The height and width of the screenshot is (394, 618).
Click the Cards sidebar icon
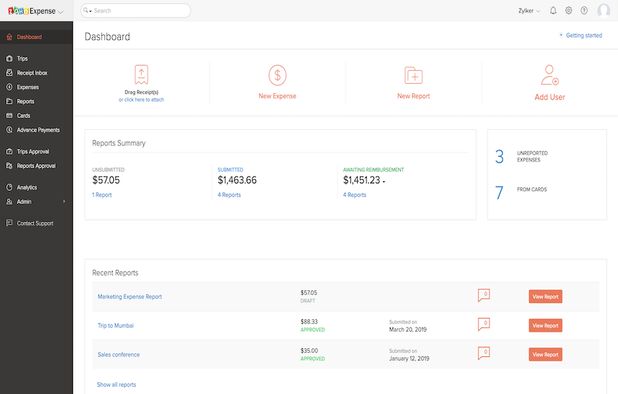point(9,115)
